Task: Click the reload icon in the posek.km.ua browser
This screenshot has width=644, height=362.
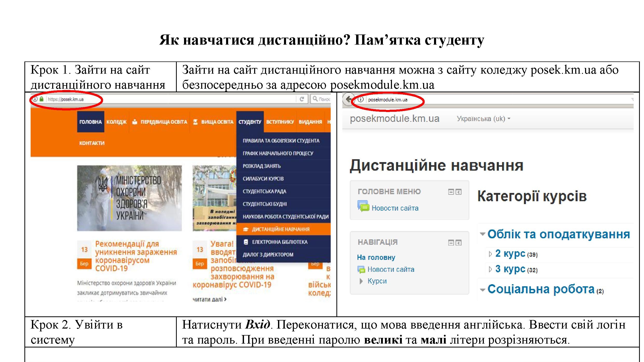Action: click(x=302, y=99)
